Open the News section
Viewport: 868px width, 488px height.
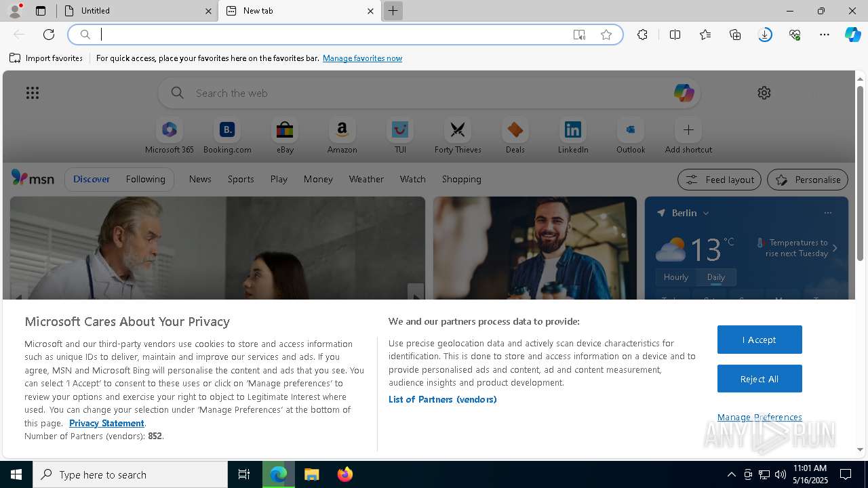pos(200,179)
